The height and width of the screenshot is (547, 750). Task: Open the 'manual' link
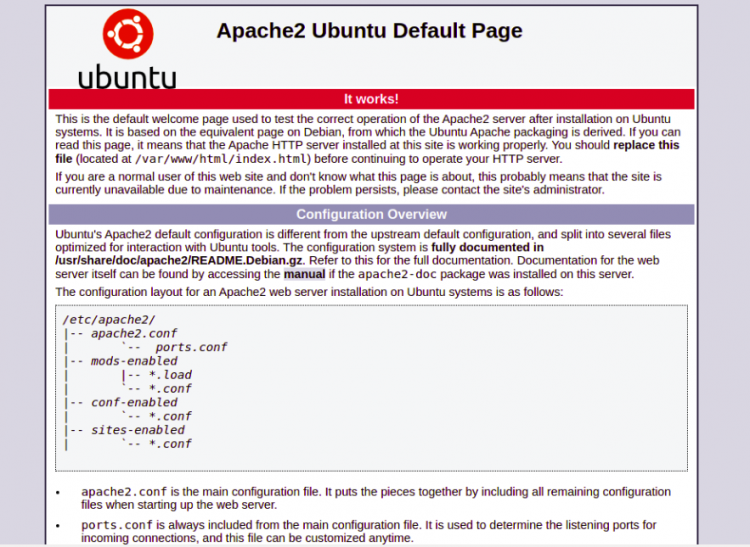pyautogui.click(x=304, y=274)
